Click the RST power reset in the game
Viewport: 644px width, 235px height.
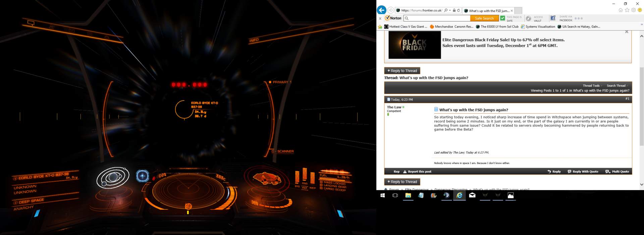(x=305, y=188)
